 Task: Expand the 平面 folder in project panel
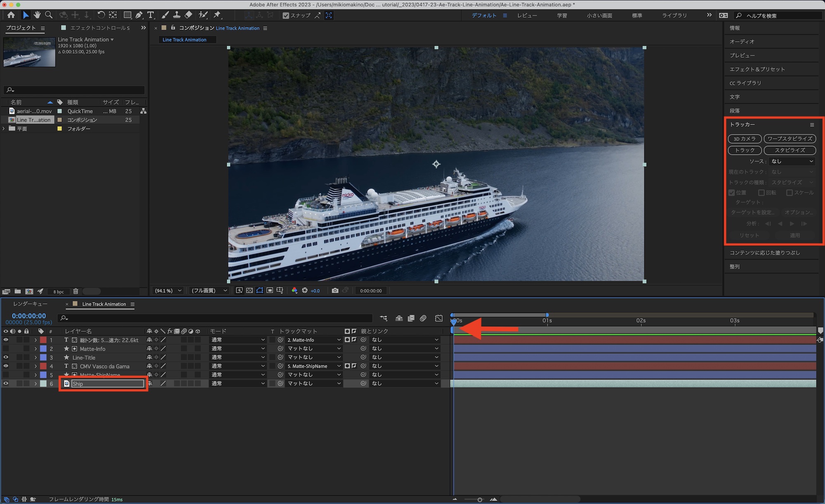pyautogui.click(x=4, y=129)
